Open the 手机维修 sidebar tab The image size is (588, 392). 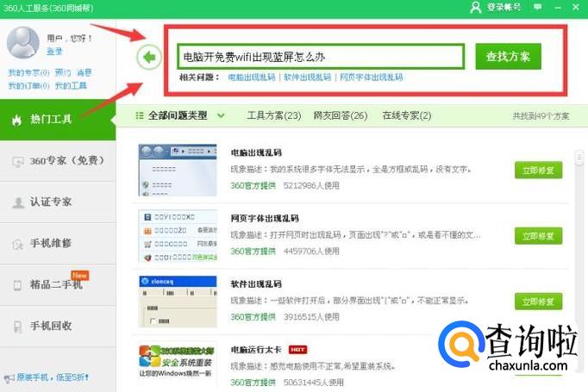[58, 244]
